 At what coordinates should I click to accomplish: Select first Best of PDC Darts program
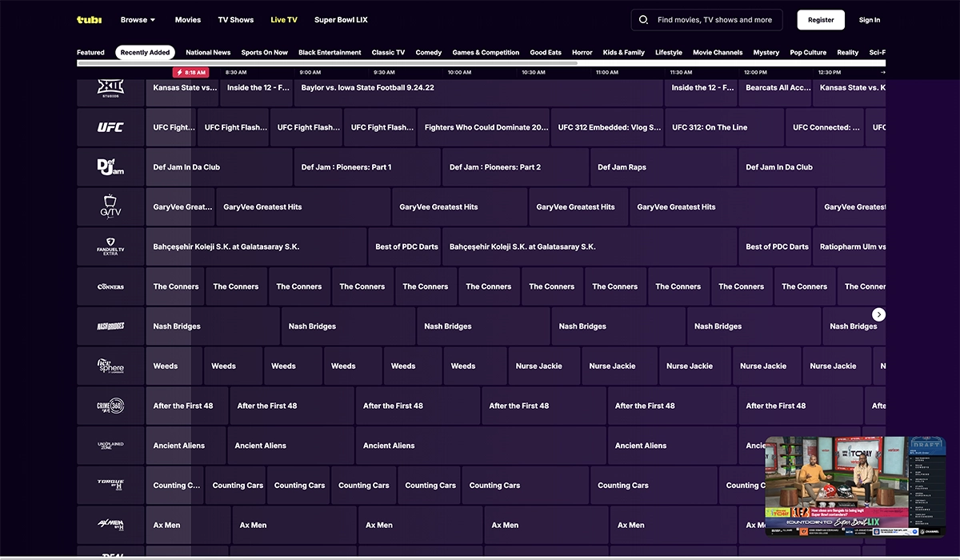405,246
